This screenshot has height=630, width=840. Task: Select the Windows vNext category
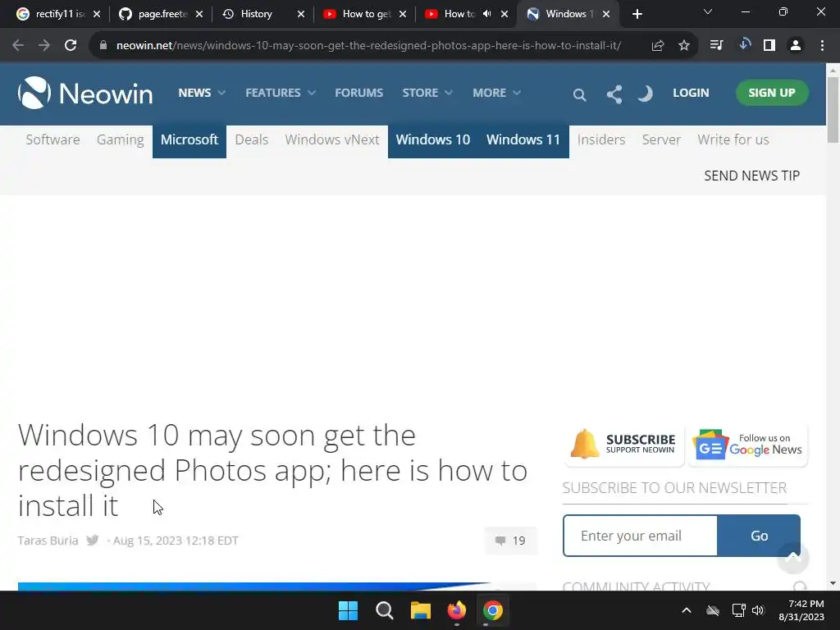pyautogui.click(x=331, y=139)
